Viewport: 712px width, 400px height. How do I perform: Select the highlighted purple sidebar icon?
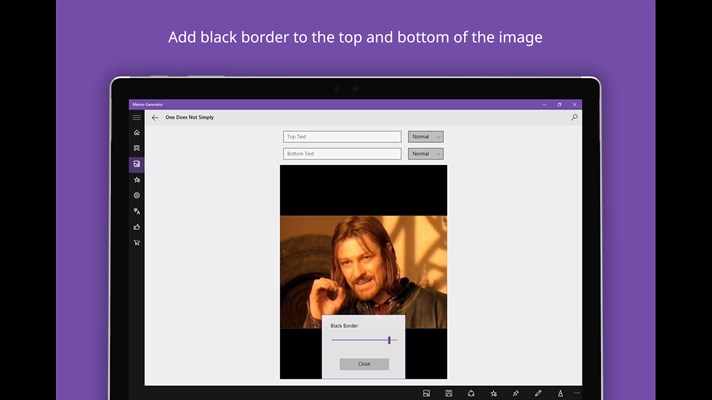(137, 164)
